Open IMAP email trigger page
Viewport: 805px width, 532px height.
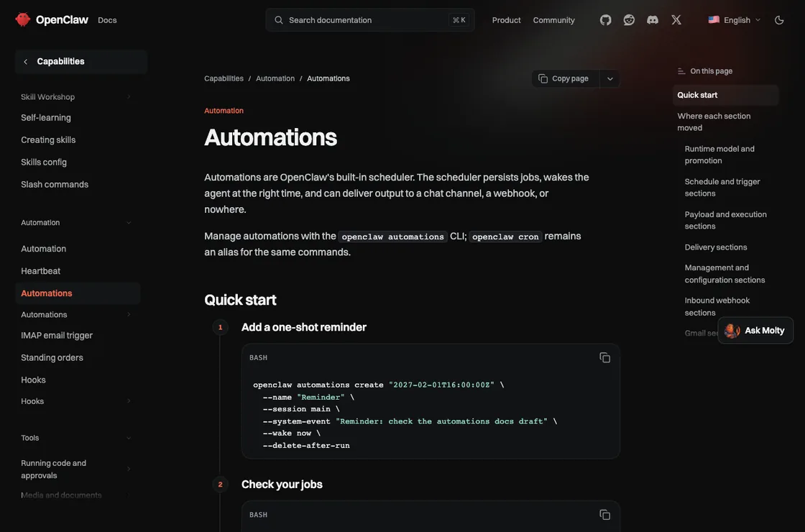coord(57,335)
